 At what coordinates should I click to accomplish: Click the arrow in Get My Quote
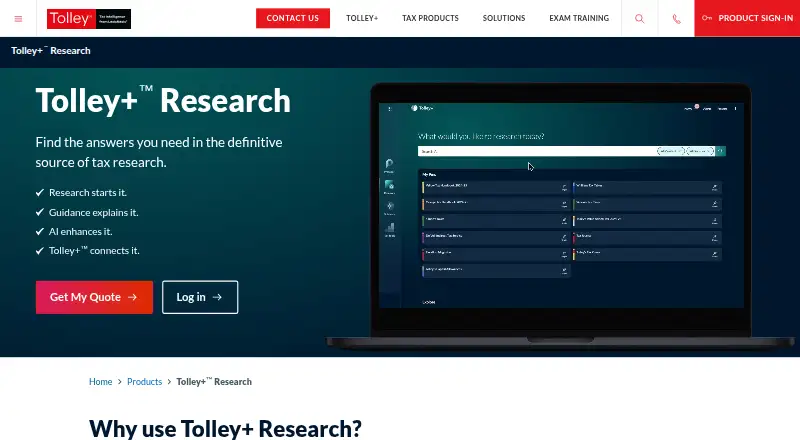point(133,297)
